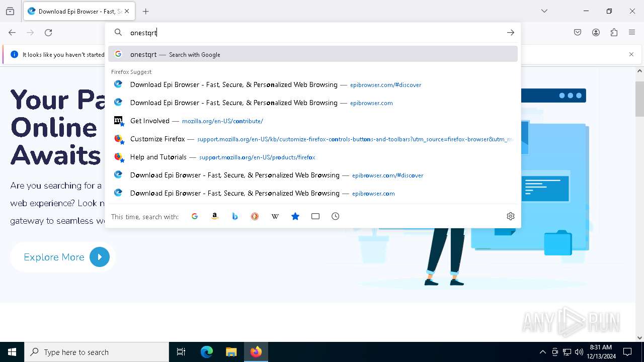Click the Explore More button
The image size is (644, 362).
tap(63, 257)
